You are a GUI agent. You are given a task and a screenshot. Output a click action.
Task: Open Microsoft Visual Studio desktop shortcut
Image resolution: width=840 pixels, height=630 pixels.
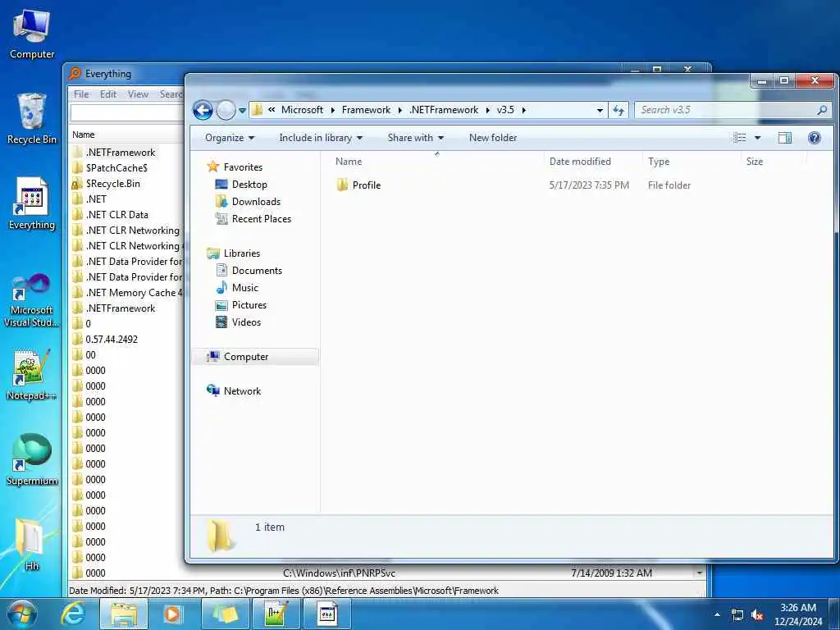[x=32, y=300]
